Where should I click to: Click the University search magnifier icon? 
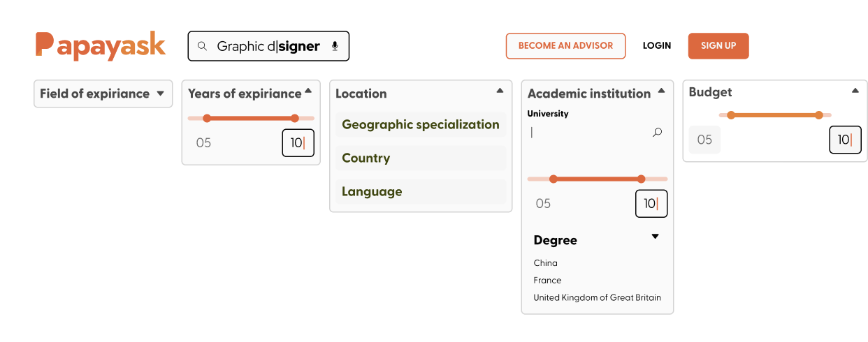pos(657,132)
